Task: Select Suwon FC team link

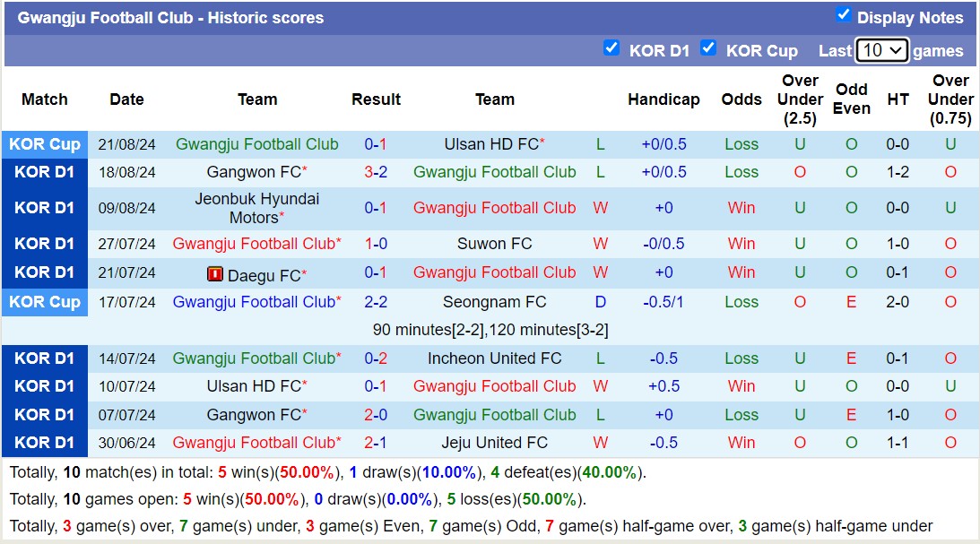Action: (494, 244)
